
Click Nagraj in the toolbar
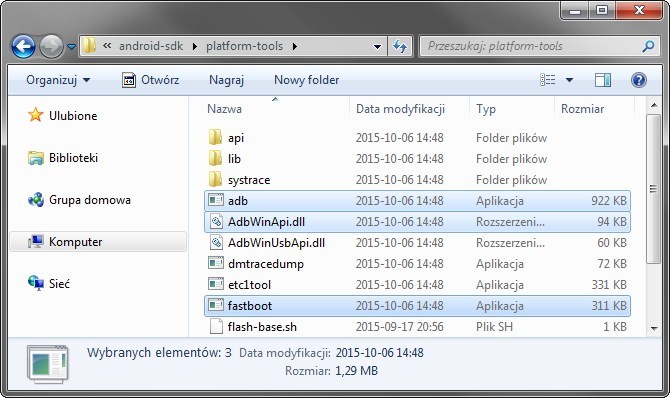226,80
